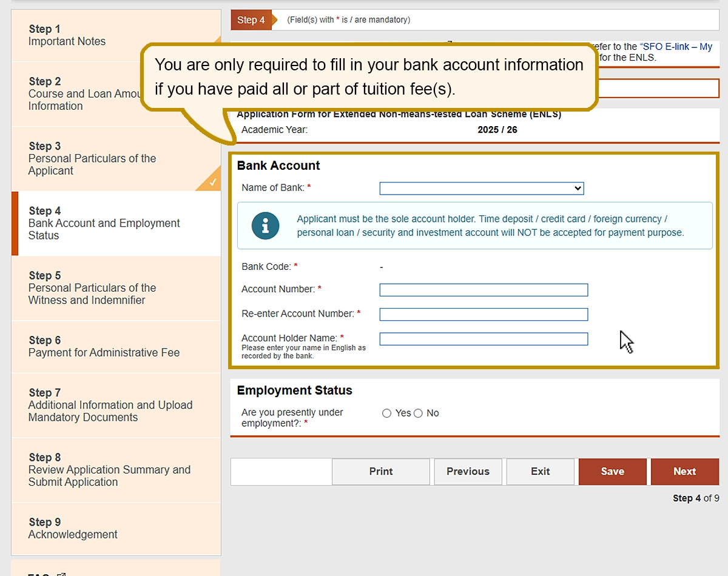Focus the Account Holder Name field
This screenshot has height=576, width=728.
pyautogui.click(x=484, y=339)
